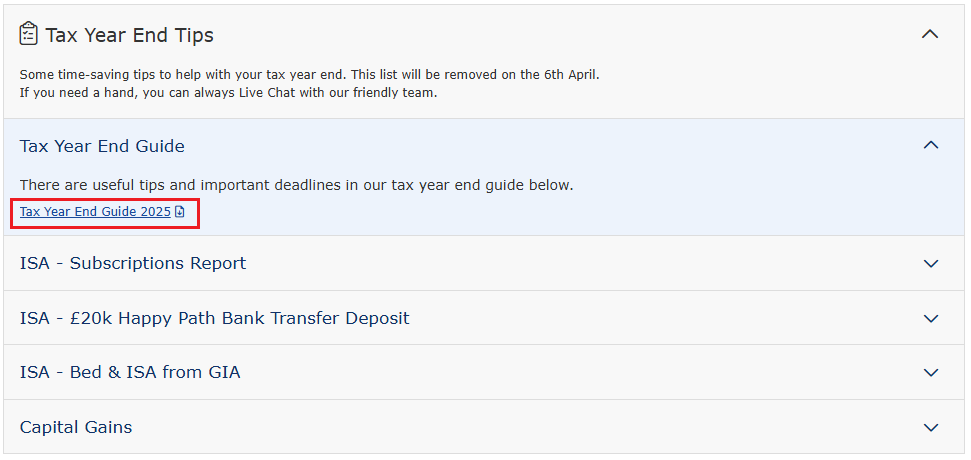Expand ISA - Bed & ISA chevron
This screenshot has height=460, width=971.
coord(931,373)
